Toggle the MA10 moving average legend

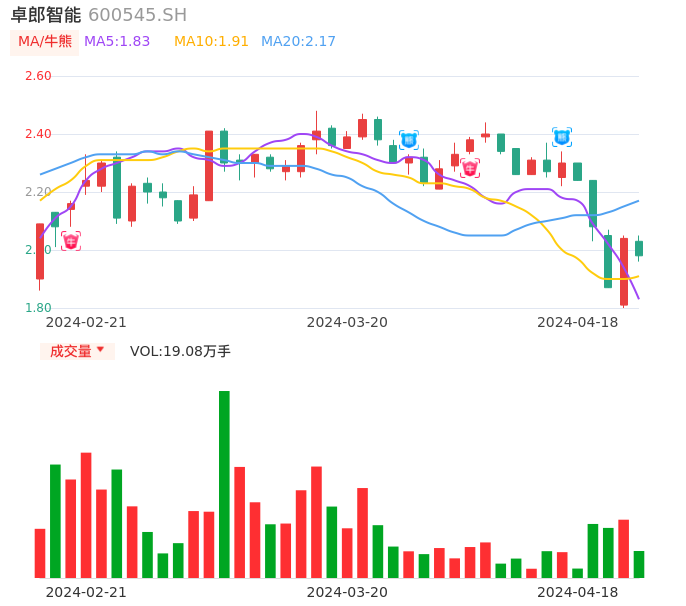211,42
